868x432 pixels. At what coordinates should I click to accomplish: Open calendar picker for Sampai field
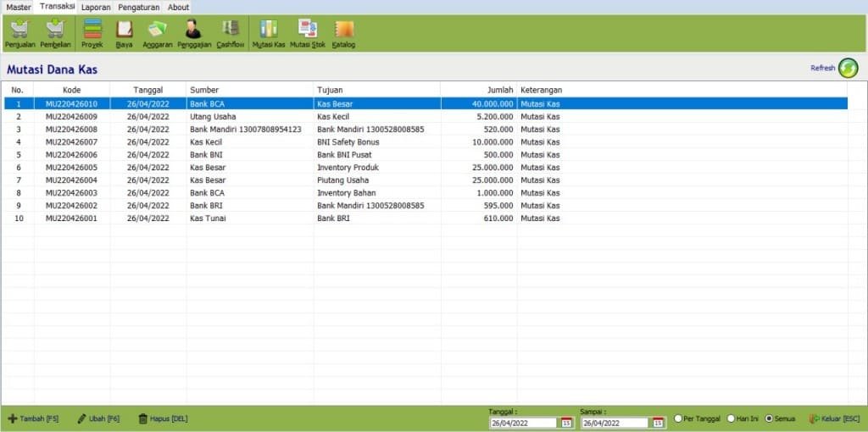click(658, 423)
